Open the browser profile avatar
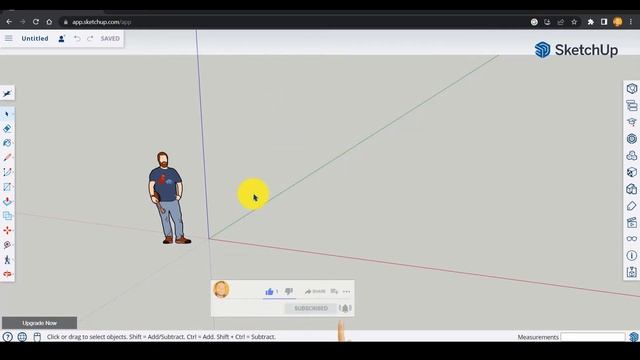 (x=618, y=22)
